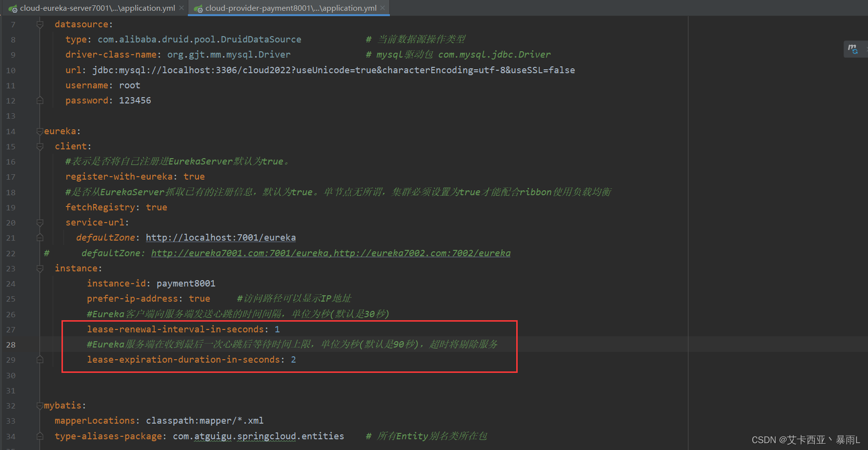Click the payment8001 value

pyautogui.click(x=186, y=284)
